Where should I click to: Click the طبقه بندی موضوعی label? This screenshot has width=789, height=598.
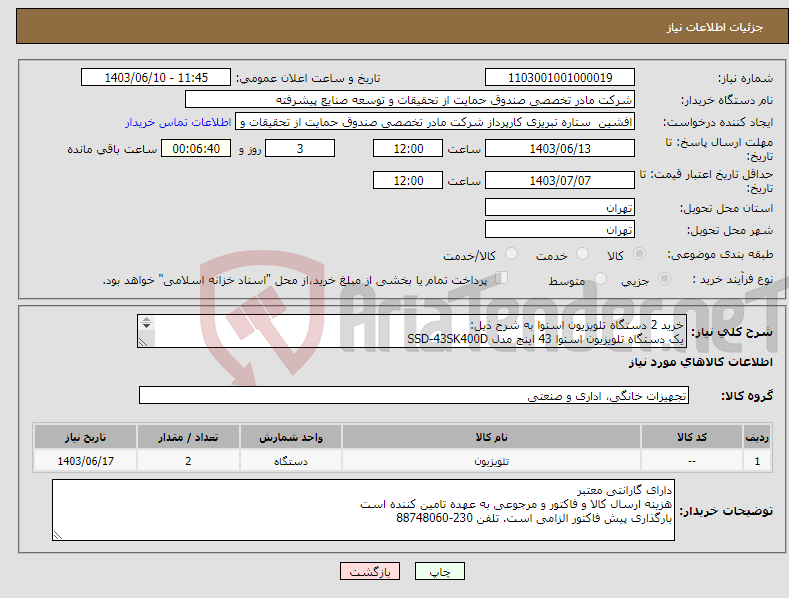click(720, 254)
